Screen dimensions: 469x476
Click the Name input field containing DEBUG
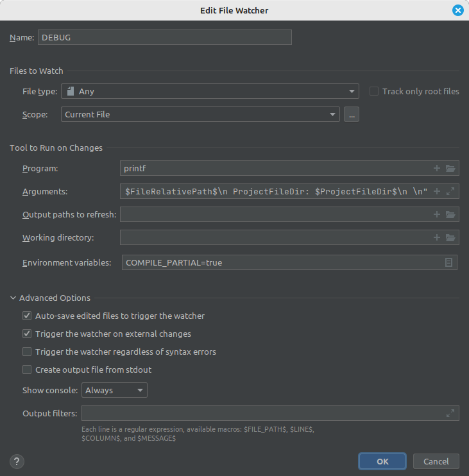click(x=164, y=37)
